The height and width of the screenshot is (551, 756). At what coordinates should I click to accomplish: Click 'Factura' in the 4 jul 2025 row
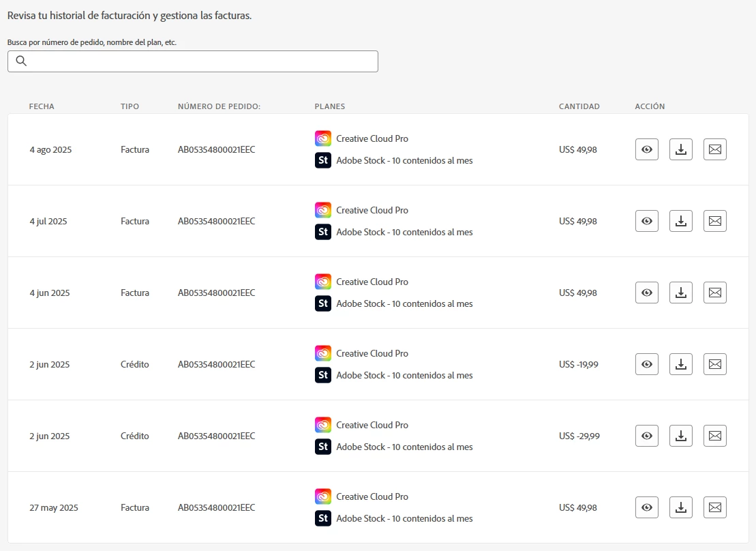135,221
